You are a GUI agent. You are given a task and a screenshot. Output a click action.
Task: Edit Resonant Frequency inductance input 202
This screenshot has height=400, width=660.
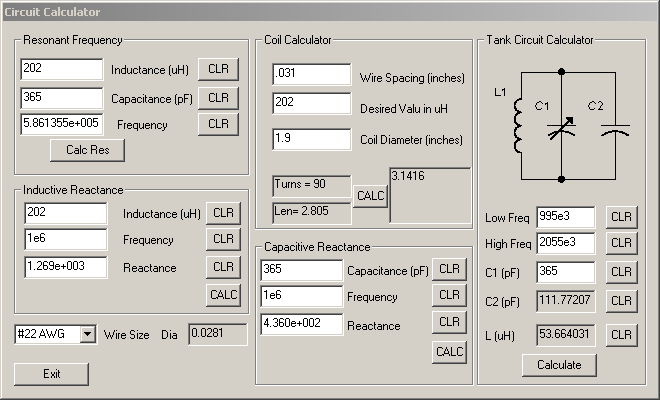point(61,69)
